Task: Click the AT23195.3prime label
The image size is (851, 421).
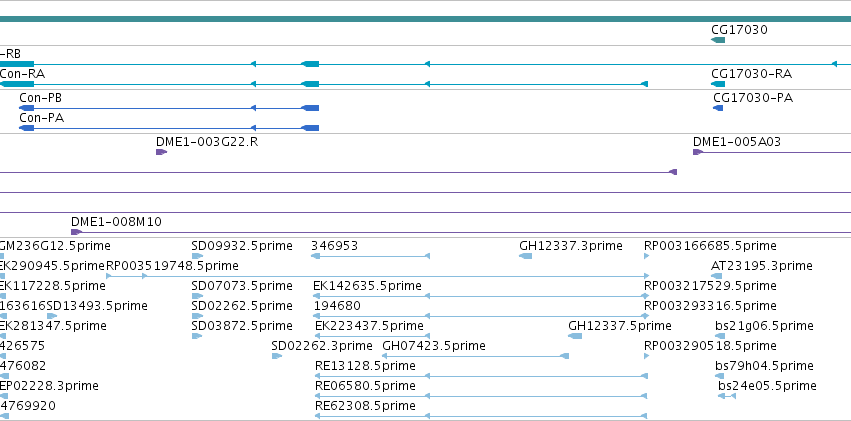Action: point(761,266)
